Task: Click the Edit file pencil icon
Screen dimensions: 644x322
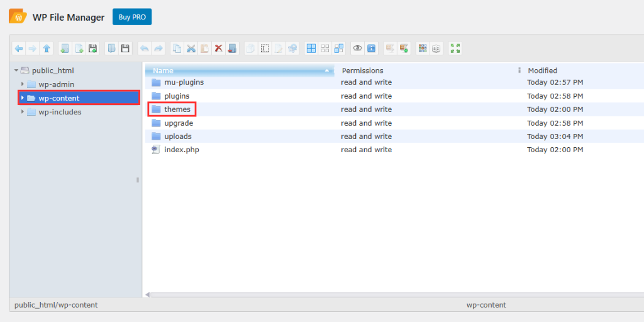Action: tap(279, 48)
